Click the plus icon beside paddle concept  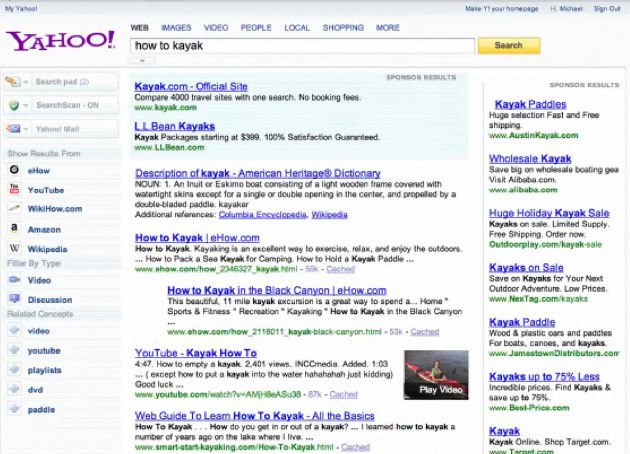click(14, 409)
